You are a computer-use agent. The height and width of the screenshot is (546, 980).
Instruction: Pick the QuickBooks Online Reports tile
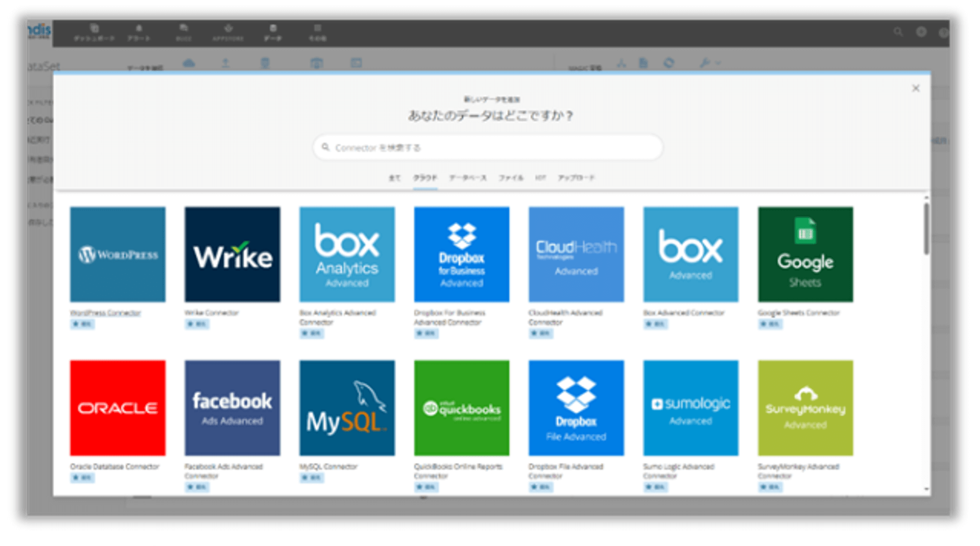coord(461,408)
